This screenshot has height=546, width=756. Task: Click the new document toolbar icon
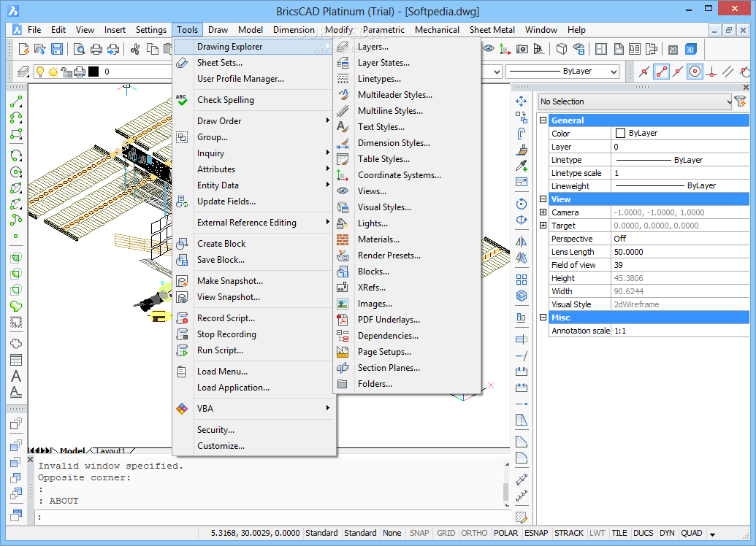tap(23, 49)
